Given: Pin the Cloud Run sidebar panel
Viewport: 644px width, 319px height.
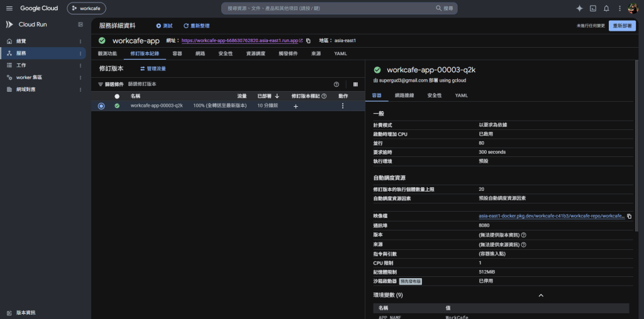Looking at the screenshot, I should pos(80,24).
